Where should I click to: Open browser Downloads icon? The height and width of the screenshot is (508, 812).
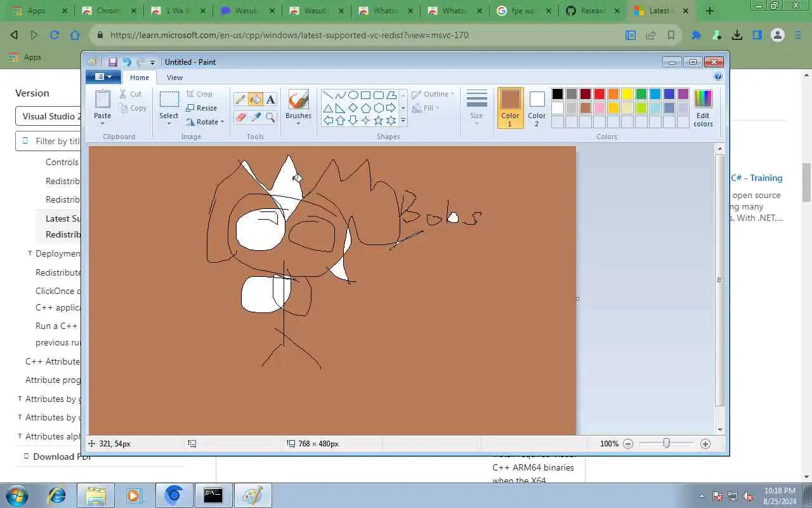click(x=737, y=36)
